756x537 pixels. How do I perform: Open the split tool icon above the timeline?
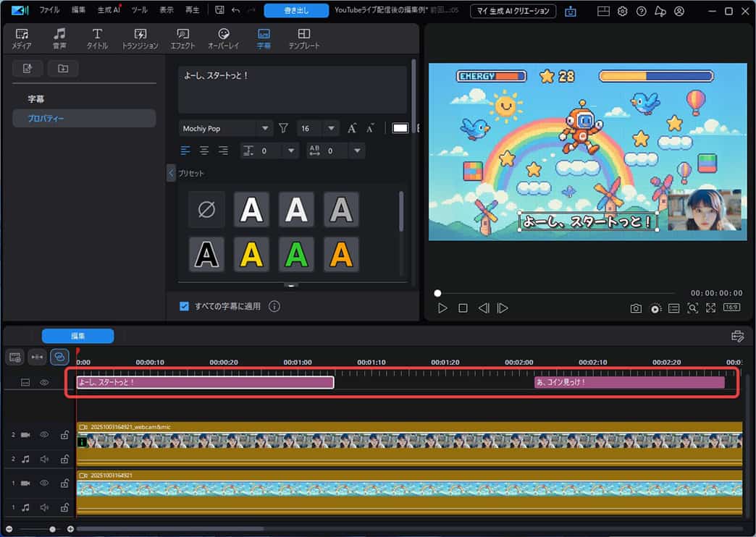[35, 357]
